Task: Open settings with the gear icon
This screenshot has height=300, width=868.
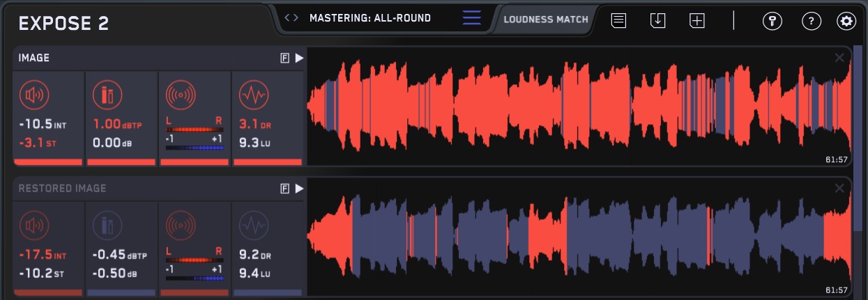Action: pos(846,21)
